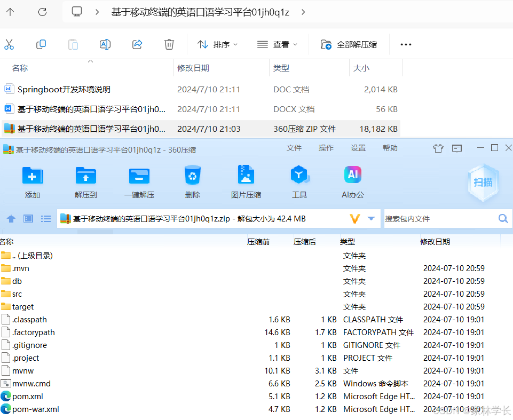513x420 pixels.
Task: Sort Explorer by 大小 column
Action: (x=361, y=68)
